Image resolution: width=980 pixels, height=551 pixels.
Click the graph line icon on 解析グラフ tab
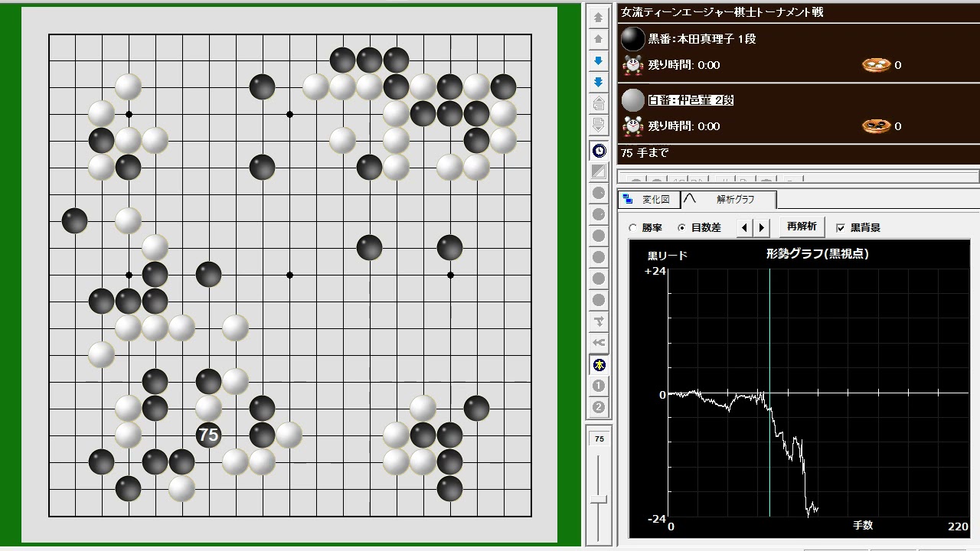coord(690,199)
